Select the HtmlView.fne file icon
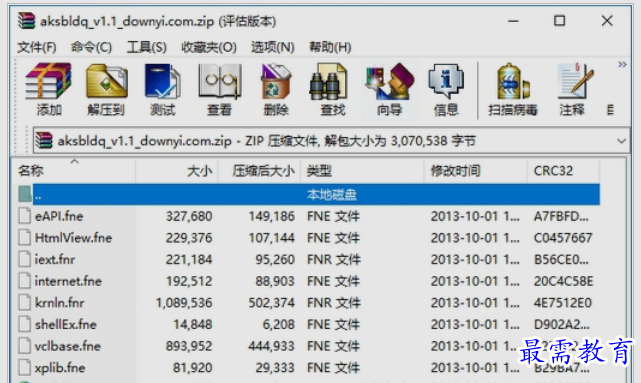The width and height of the screenshot is (641, 383). [x=25, y=237]
